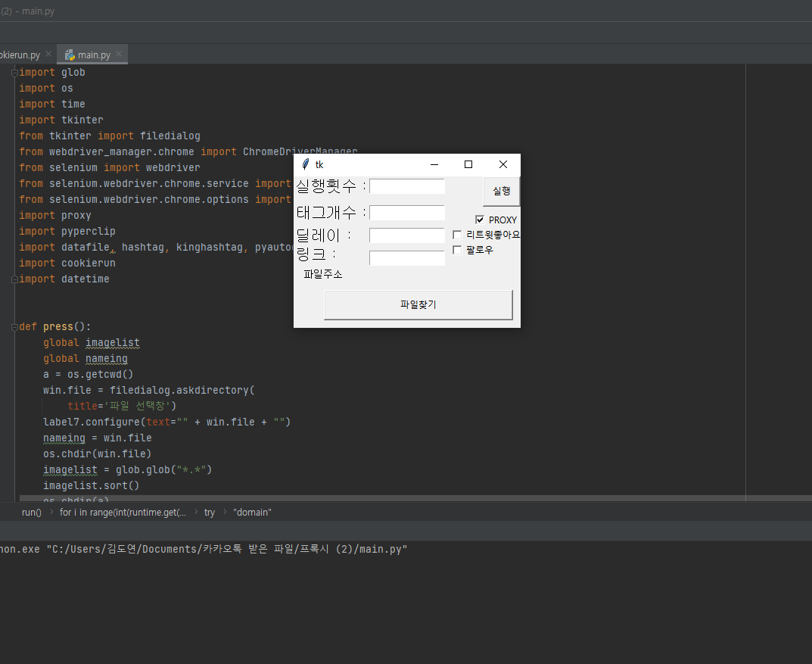Close the main.py tab
Image resolution: width=812 pixels, height=664 pixels.
tap(119, 54)
